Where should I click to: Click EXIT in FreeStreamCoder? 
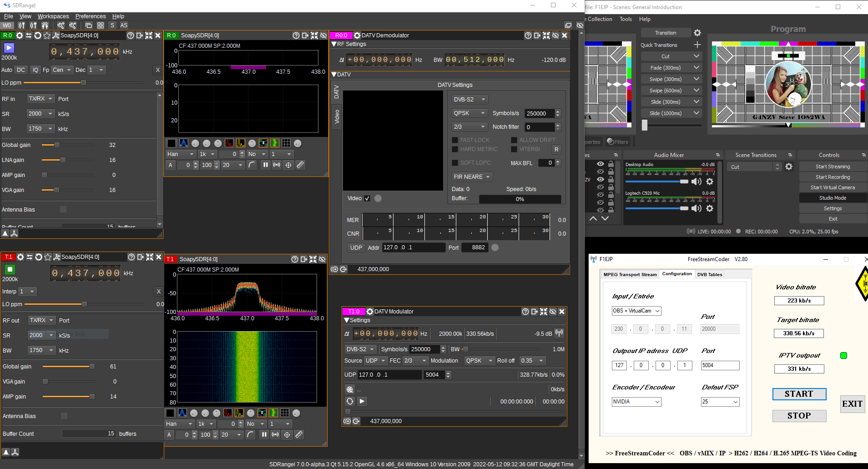click(x=852, y=404)
